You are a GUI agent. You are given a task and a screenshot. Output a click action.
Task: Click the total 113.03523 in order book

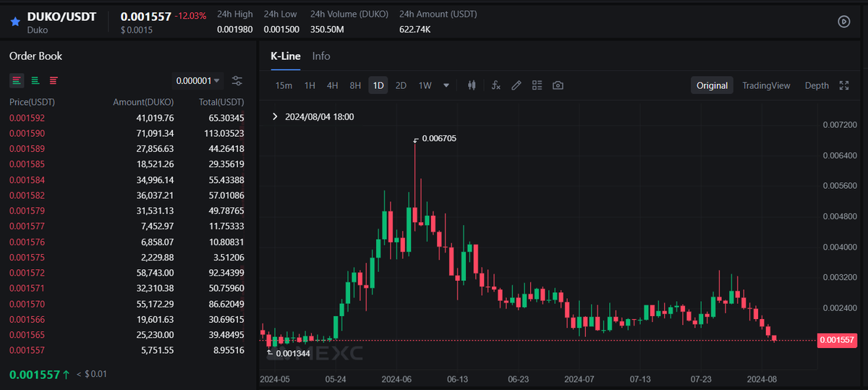[224, 133]
